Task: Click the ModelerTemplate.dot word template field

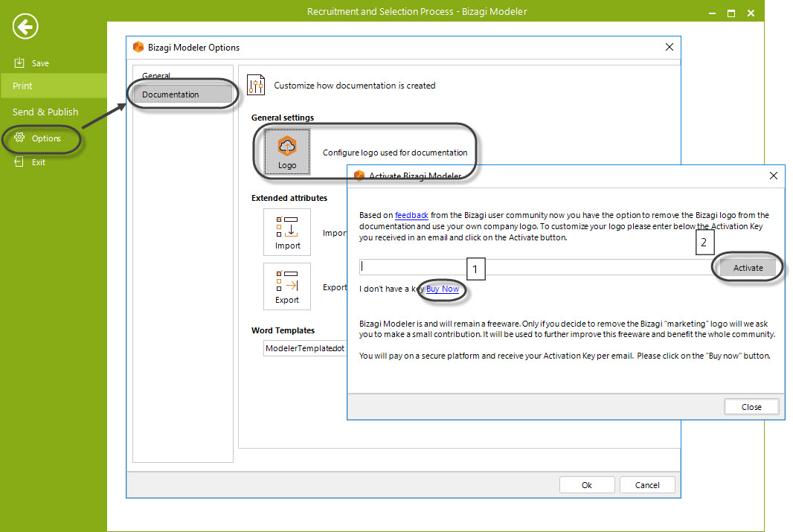Action: point(305,348)
